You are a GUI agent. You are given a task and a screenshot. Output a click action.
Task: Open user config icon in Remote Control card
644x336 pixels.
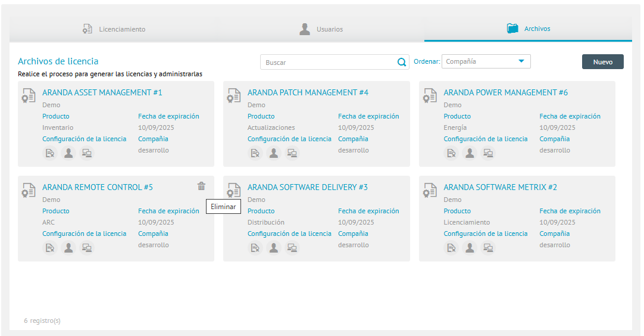pyautogui.click(x=68, y=248)
